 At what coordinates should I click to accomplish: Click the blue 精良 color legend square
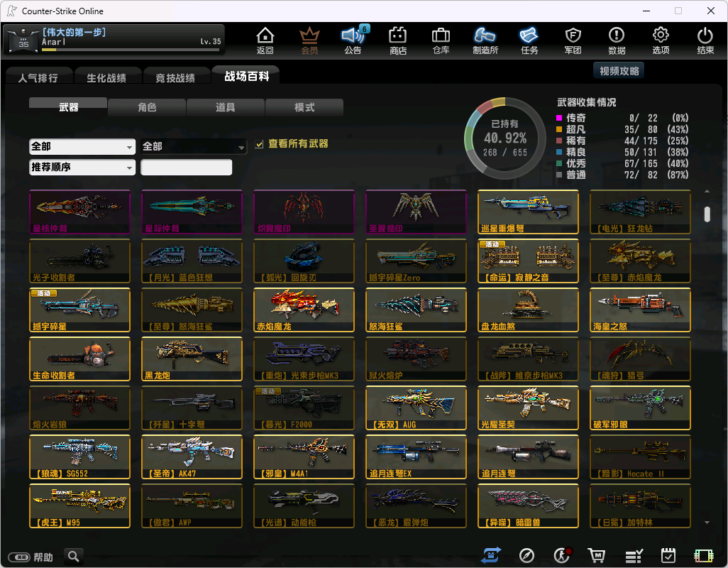[559, 152]
